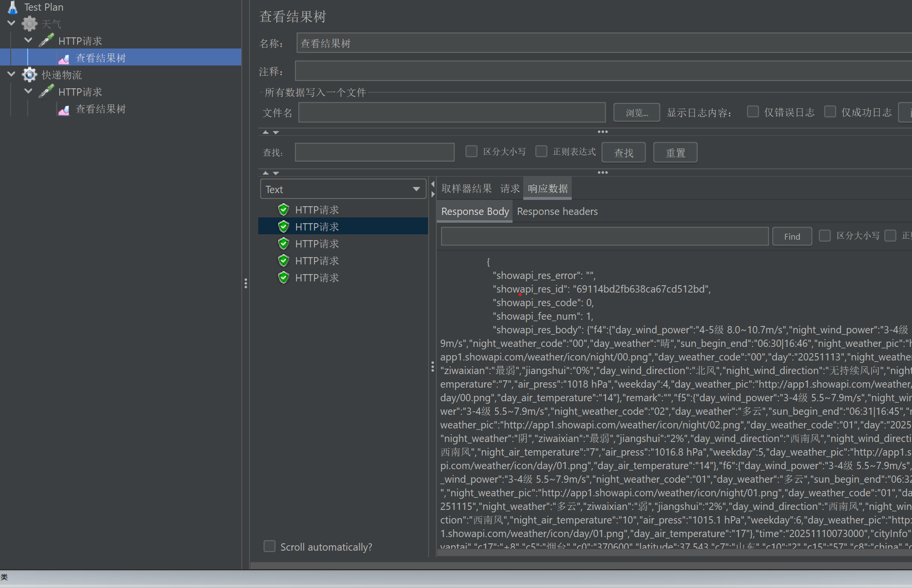912x588 pixels.
Task: Select the disabled 天气 thread group gear icon
Action: (30, 24)
